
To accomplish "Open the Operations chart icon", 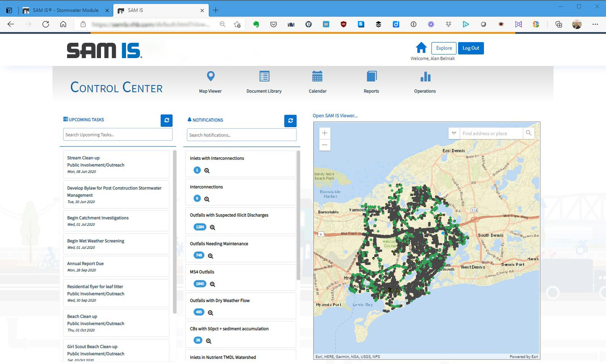I will 425,76.
